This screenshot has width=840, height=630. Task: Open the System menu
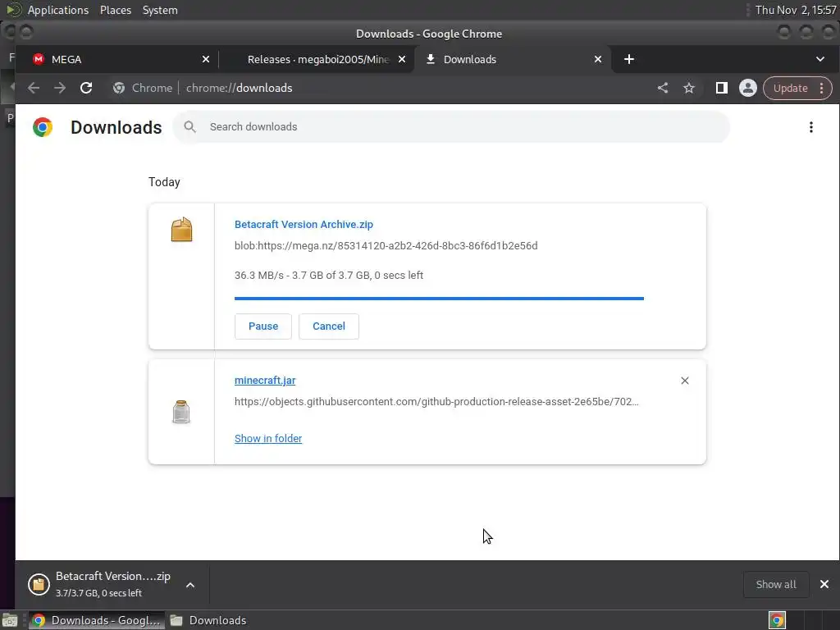pos(160,10)
